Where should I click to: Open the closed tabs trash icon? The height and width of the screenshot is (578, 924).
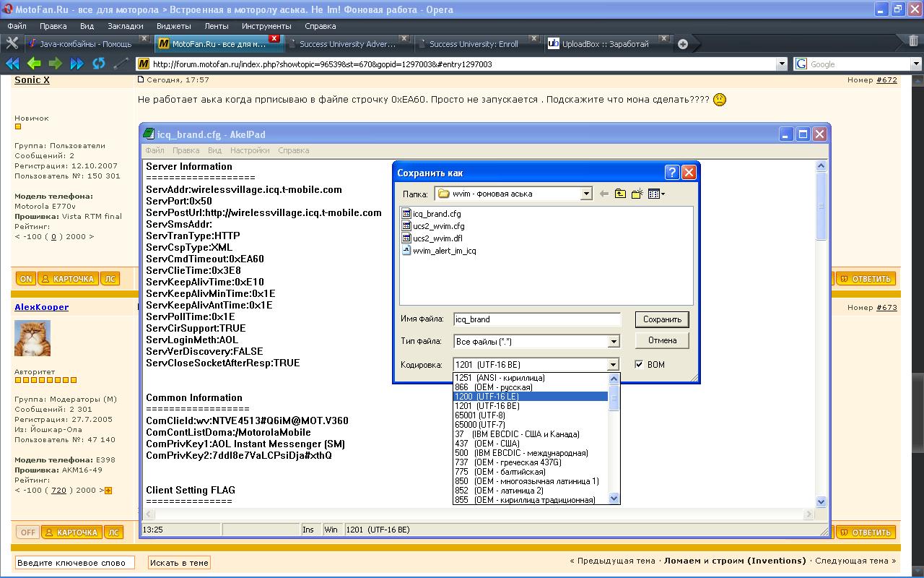[x=913, y=41]
